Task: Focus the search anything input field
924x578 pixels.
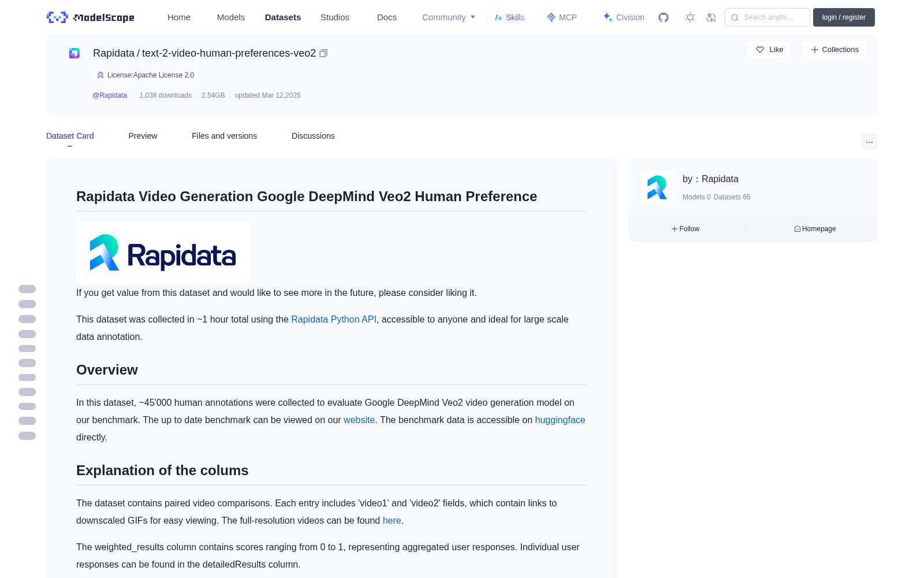Action: (x=767, y=17)
